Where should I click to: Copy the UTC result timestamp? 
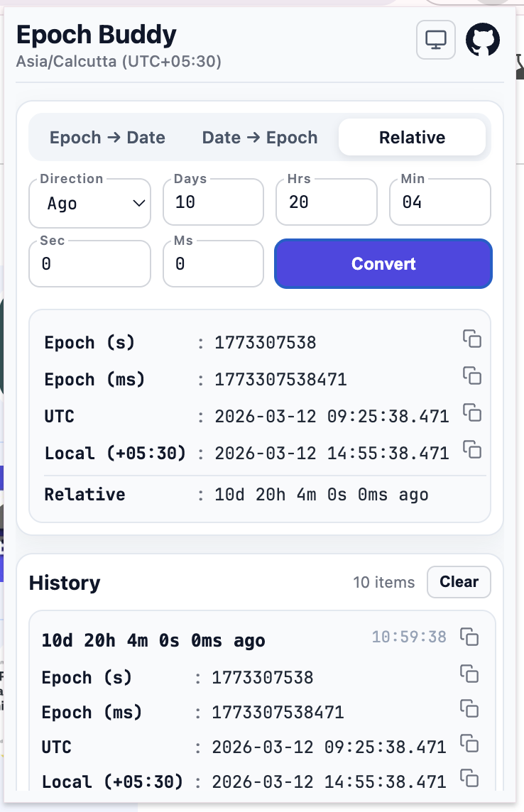472,412
